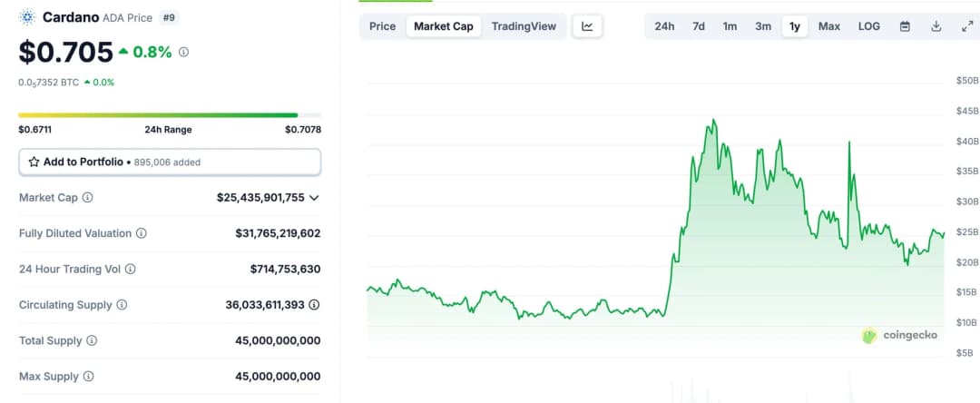
Task: Open the TradingView tab
Action: 524,26
